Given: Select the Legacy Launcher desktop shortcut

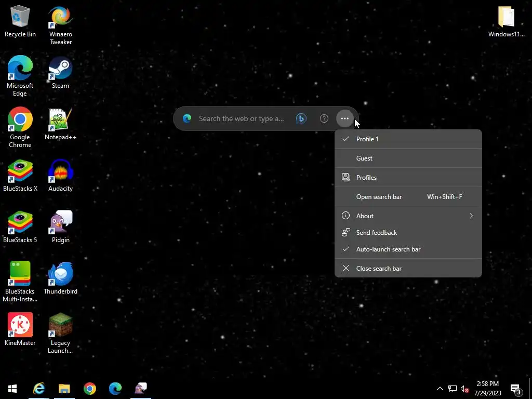Looking at the screenshot, I should pyautogui.click(x=60, y=334).
